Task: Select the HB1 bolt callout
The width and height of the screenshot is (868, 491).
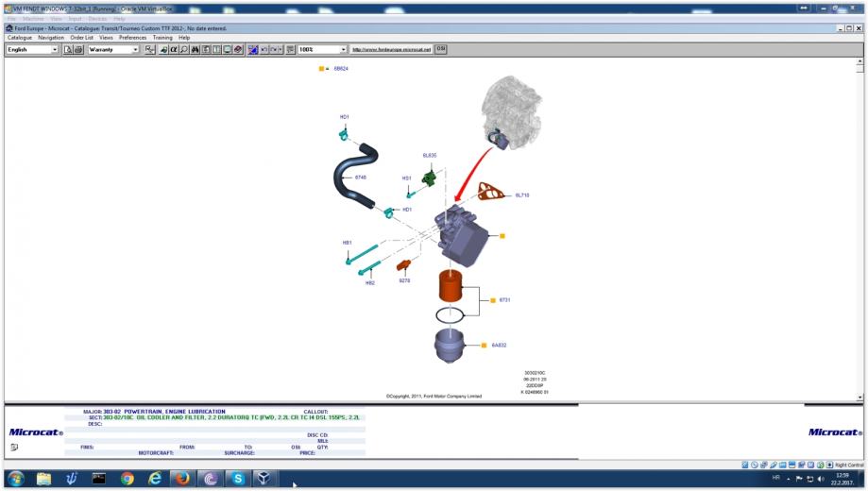Action: pyautogui.click(x=347, y=243)
